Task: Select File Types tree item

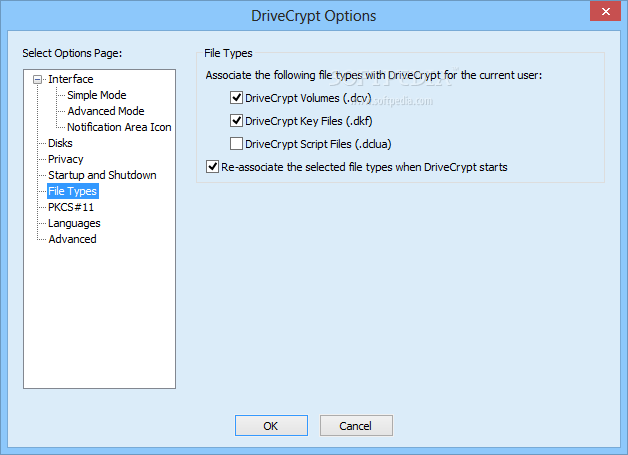Action: pos(73,191)
